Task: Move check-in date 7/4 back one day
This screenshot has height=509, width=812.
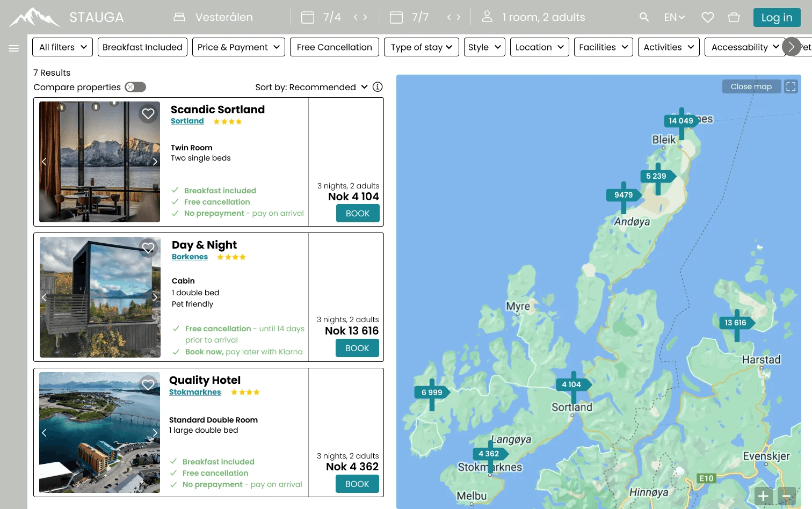Action: [356, 17]
